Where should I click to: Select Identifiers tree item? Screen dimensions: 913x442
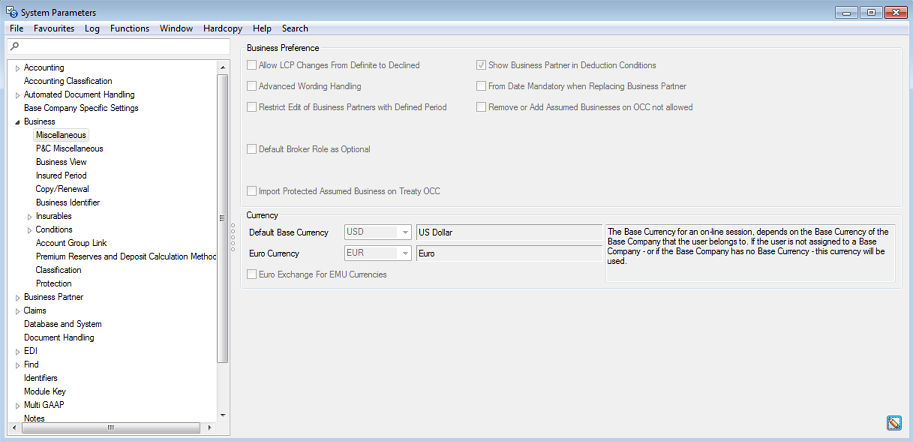[40, 378]
